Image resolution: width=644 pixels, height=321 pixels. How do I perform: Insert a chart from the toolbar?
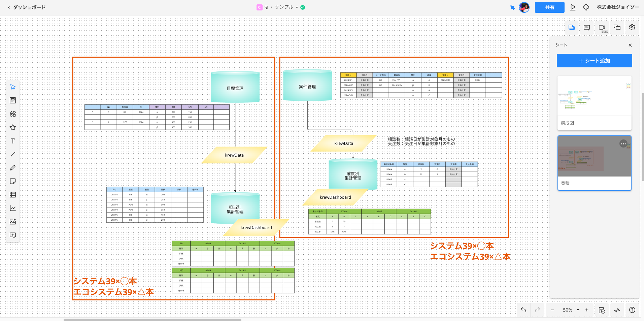pyautogui.click(x=13, y=208)
